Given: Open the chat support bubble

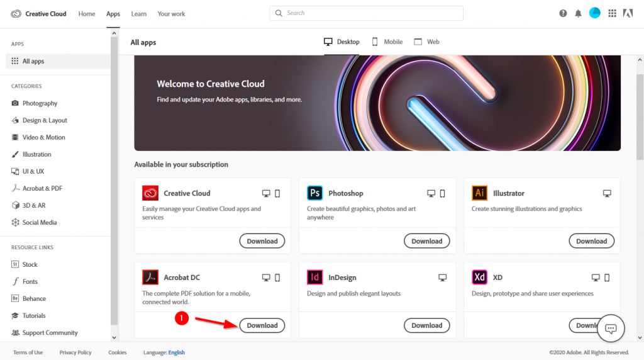Looking at the screenshot, I should point(610,329).
